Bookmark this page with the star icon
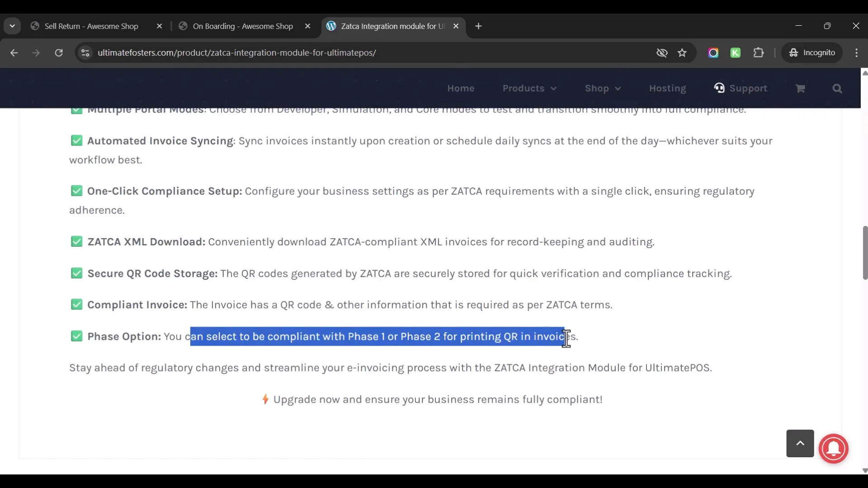 [x=682, y=53]
